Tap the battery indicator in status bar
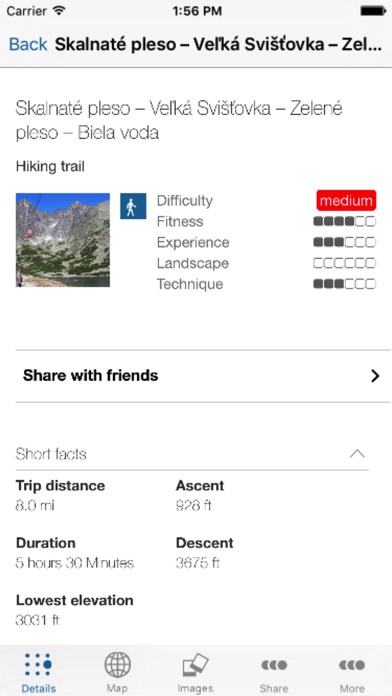 [x=373, y=12]
